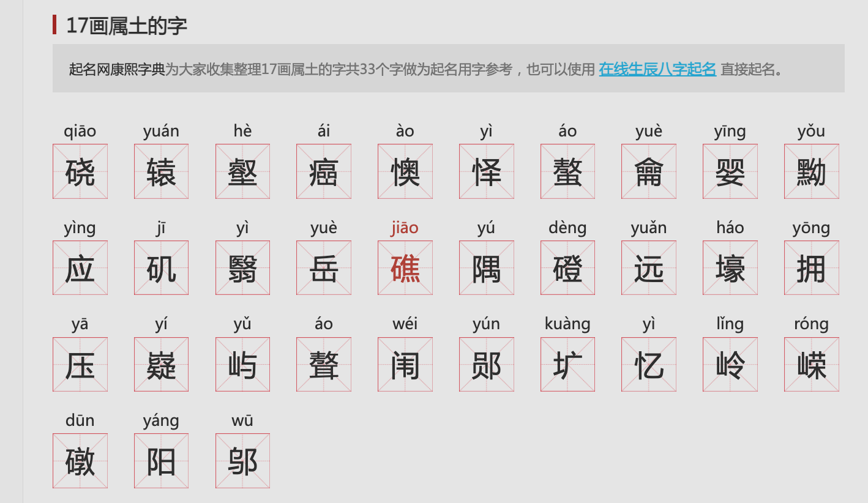Click the character tile 翳

tap(242, 268)
